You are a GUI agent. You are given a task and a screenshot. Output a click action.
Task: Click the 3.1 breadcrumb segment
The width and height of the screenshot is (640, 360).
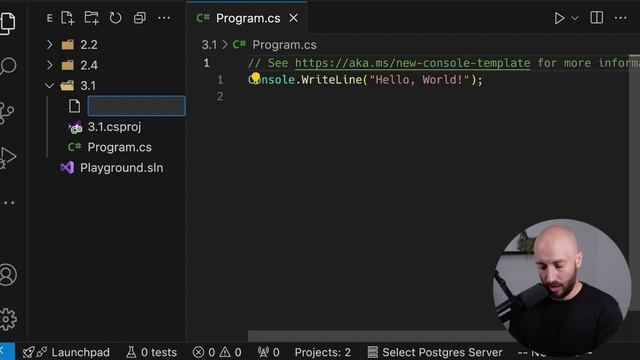point(209,45)
